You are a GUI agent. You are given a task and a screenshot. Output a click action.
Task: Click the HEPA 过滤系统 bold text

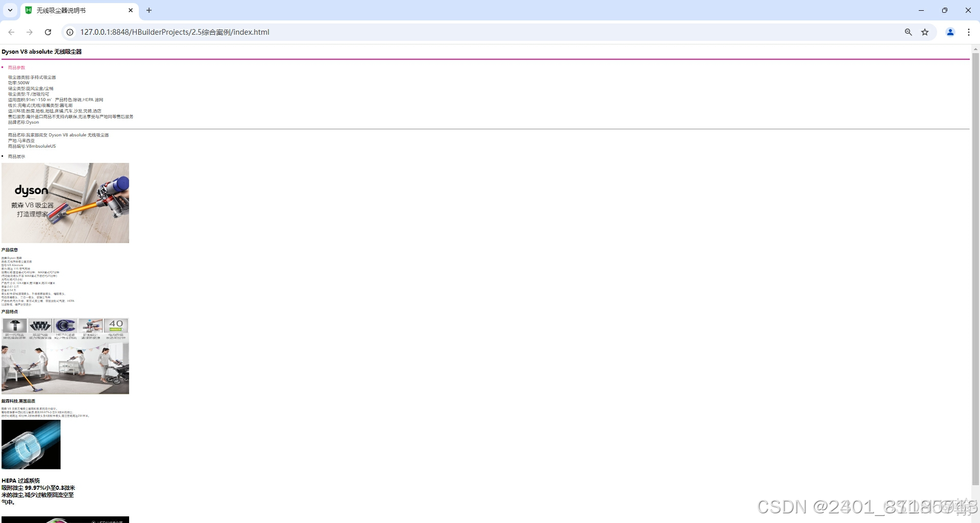(x=21, y=481)
